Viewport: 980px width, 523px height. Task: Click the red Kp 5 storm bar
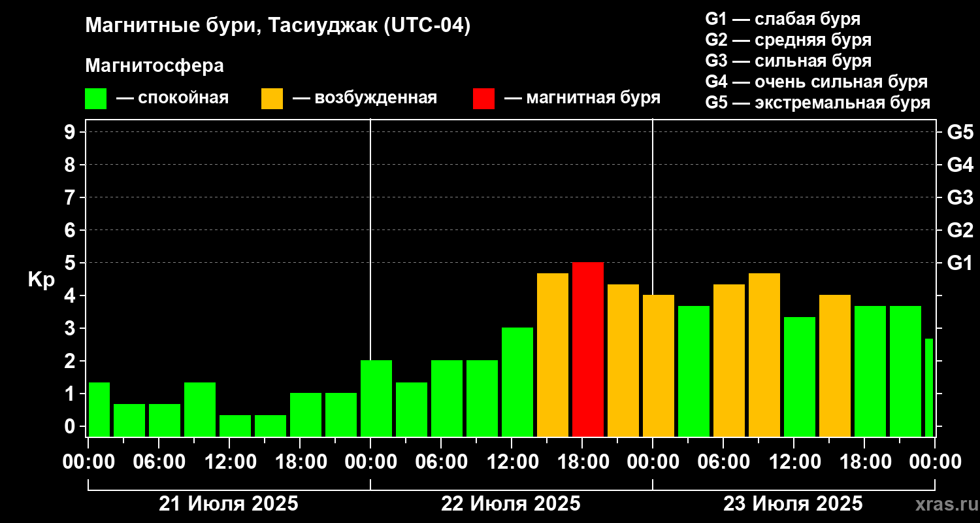pyautogui.click(x=588, y=350)
